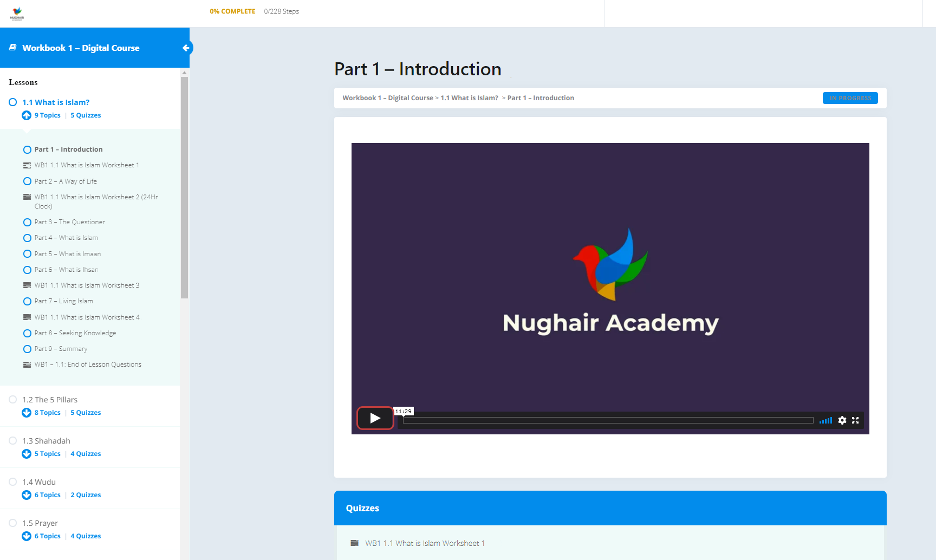
Task: Expand topics under 1.4 Wudu
Action: 27,495
